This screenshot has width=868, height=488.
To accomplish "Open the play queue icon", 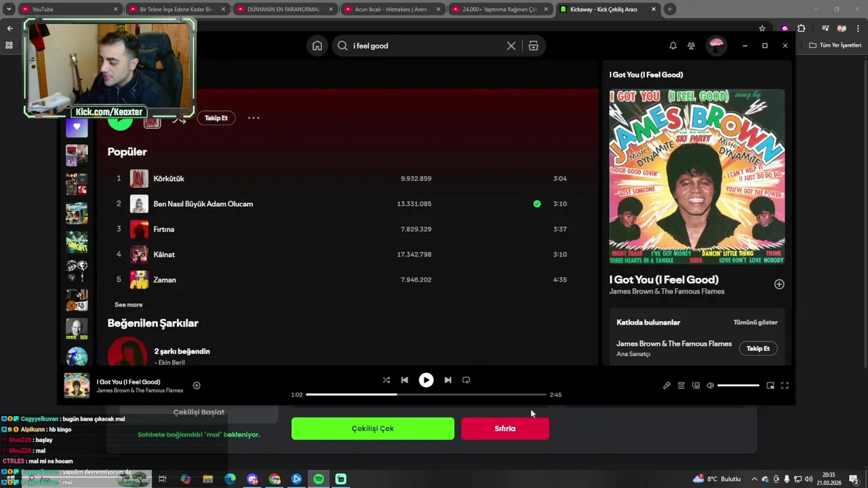I will (x=681, y=386).
